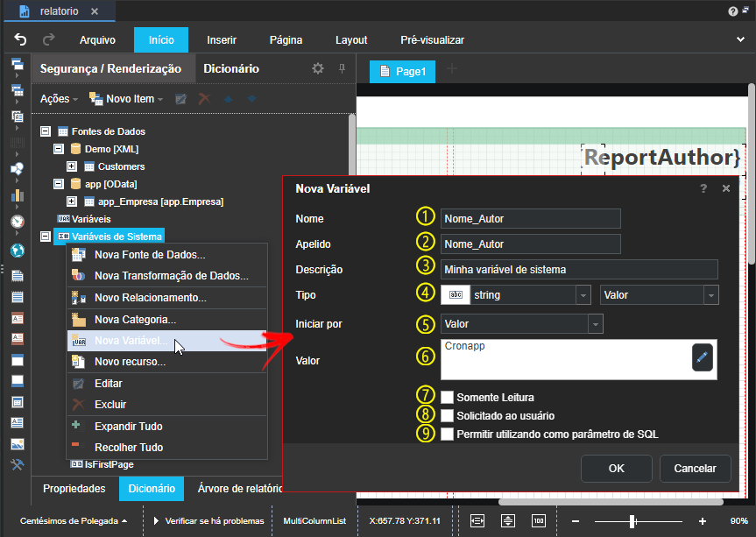Click the zoom slider handle
Image resolution: width=756 pixels, height=537 pixels.
(x=632, y=521)
